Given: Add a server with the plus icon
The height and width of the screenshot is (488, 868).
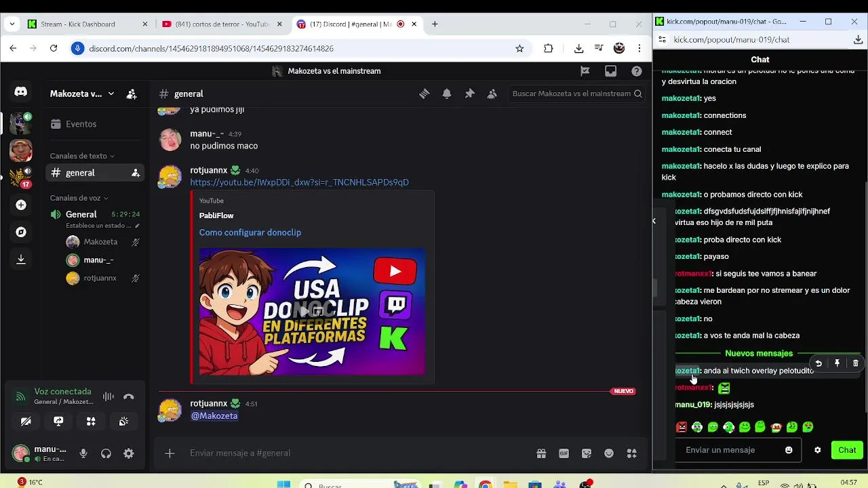Looking at the screenshot, I should coord(21,205).
